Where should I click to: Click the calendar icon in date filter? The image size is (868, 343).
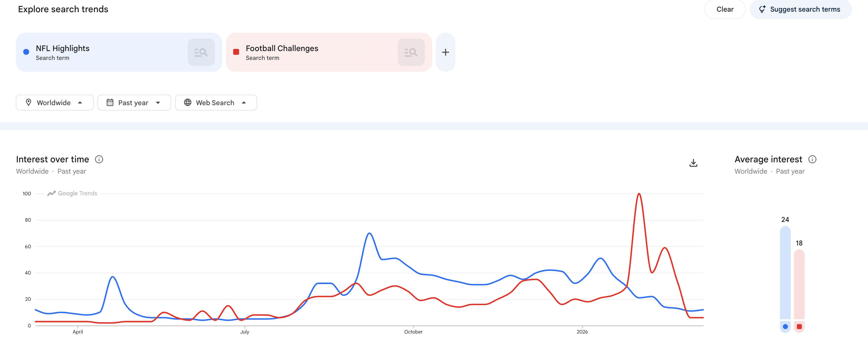(110, 102)
